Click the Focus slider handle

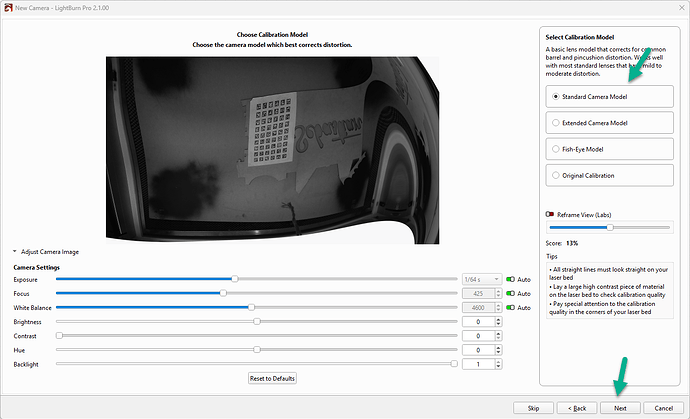pos(223,293)
